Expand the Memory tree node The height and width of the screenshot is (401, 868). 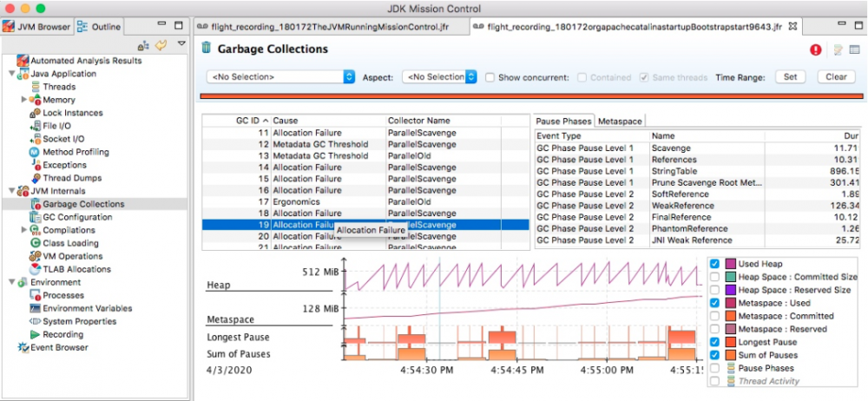point(23,100)
